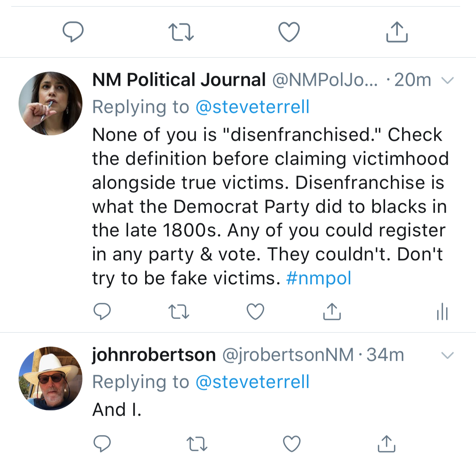The image size is (476, 461).
Task: Open options chevron on johnrobertson tweet
Action: pos(447,355)
